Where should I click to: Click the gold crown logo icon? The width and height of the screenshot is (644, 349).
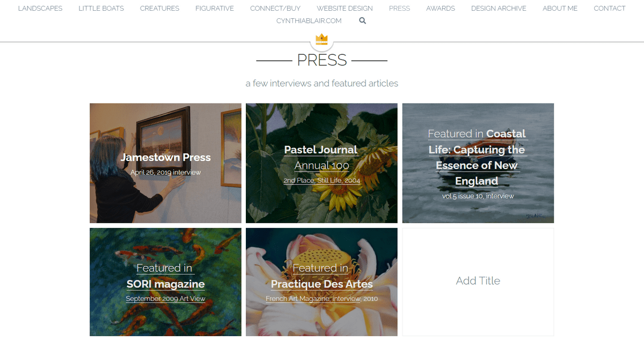tap(321, 39)
